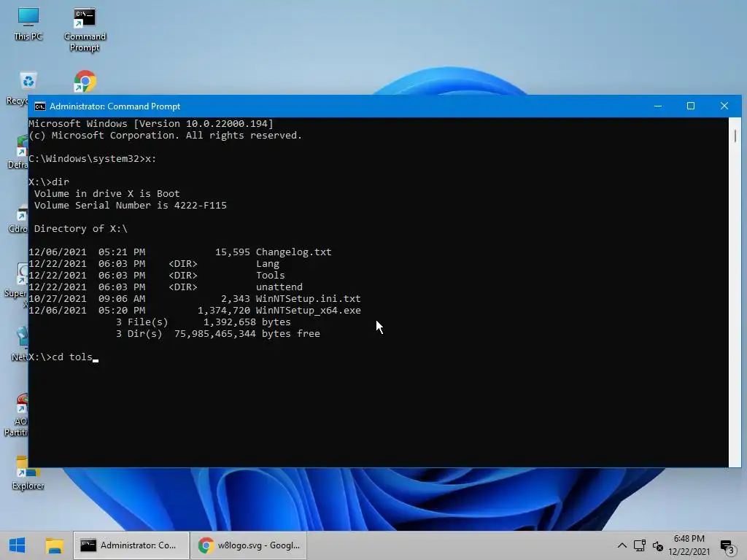Click the 'Administrator: Command Prompt' title text
The height and width of the screenshot is (560, 747).
[115, 106]
